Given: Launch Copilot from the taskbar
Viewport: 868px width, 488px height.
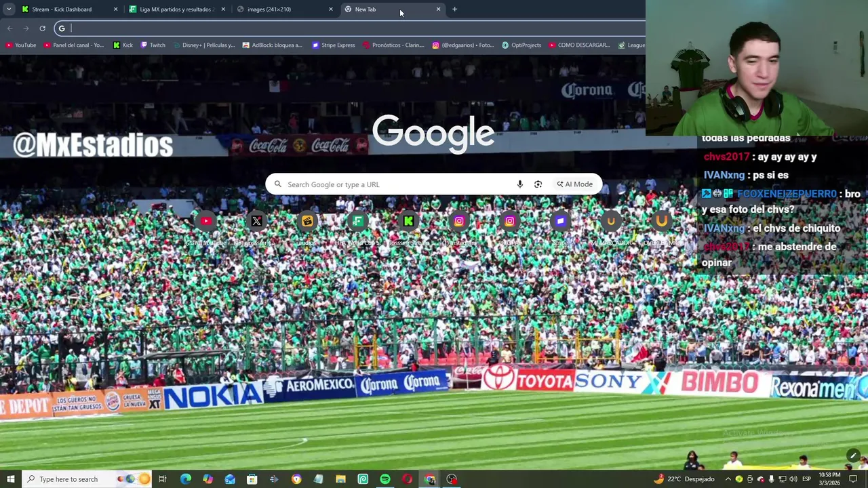Looking at the screenshot, I should [x=208, y=479].
